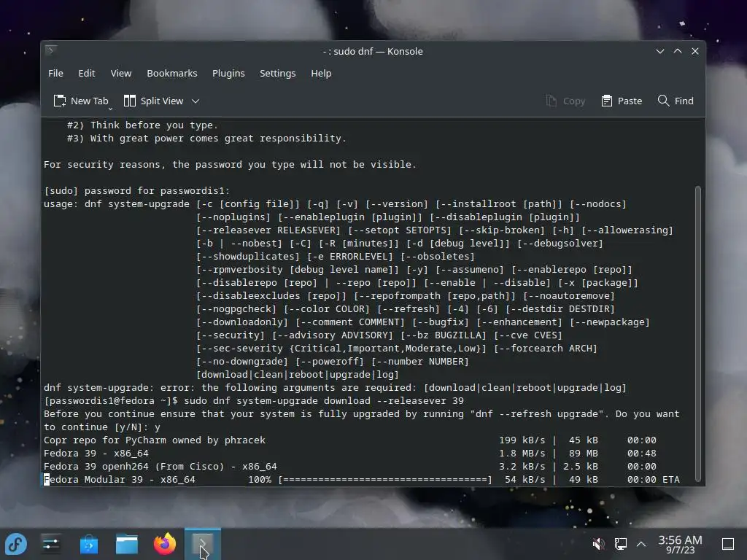Open Dolphin file manager from taskbar
The width and height of the screenshot is (747, 560).
point(127,544)
